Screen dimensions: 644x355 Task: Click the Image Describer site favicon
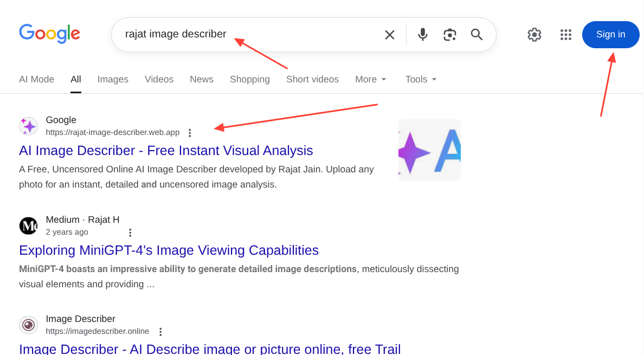(x=28, y=325)
